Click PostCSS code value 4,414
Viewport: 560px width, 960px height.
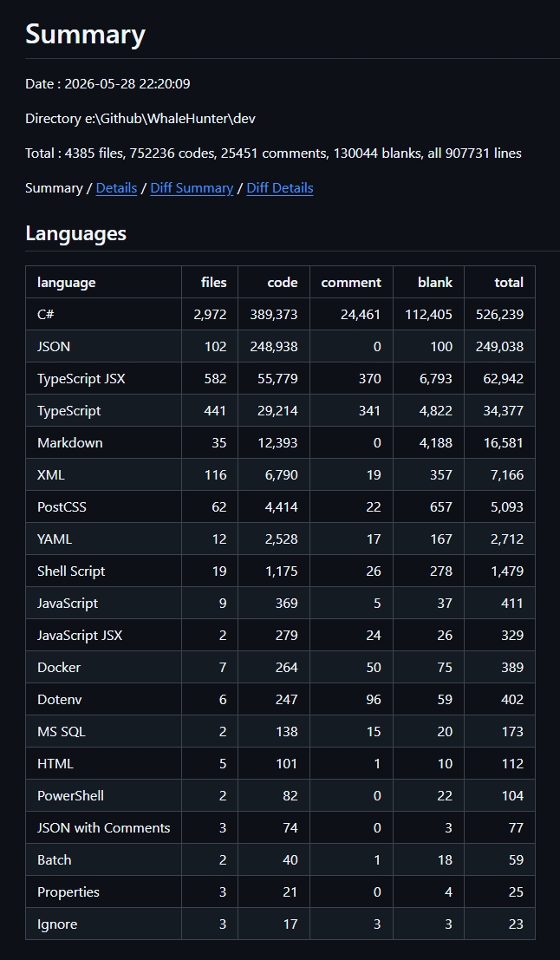[281, 507]
